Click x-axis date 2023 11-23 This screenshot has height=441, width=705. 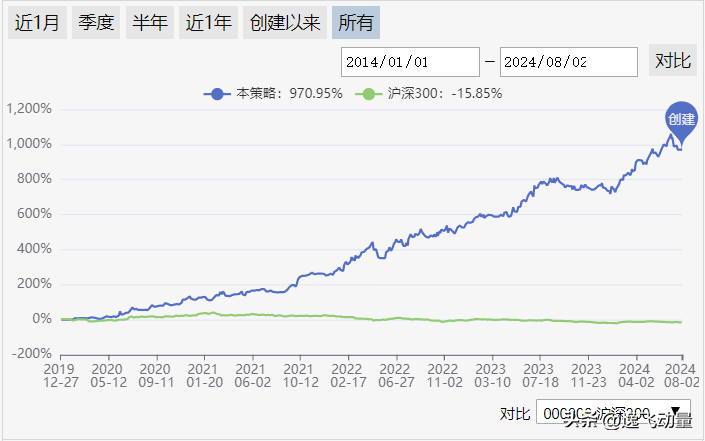click(589, 376)
